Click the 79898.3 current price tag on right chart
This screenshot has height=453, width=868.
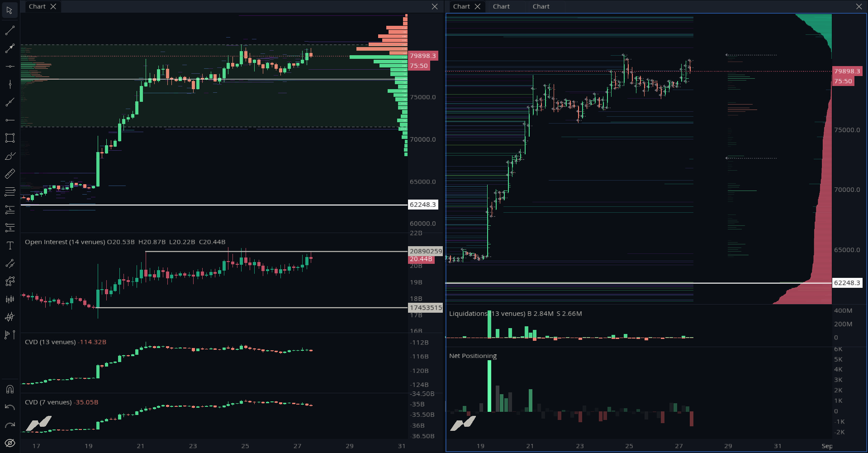coord(847,71)
